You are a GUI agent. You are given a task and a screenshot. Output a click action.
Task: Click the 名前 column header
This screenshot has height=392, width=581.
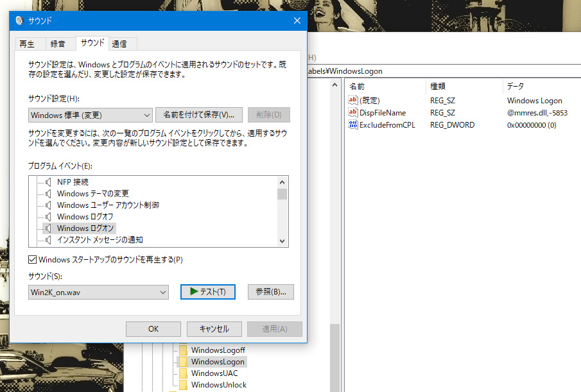[x=385, y=86]
